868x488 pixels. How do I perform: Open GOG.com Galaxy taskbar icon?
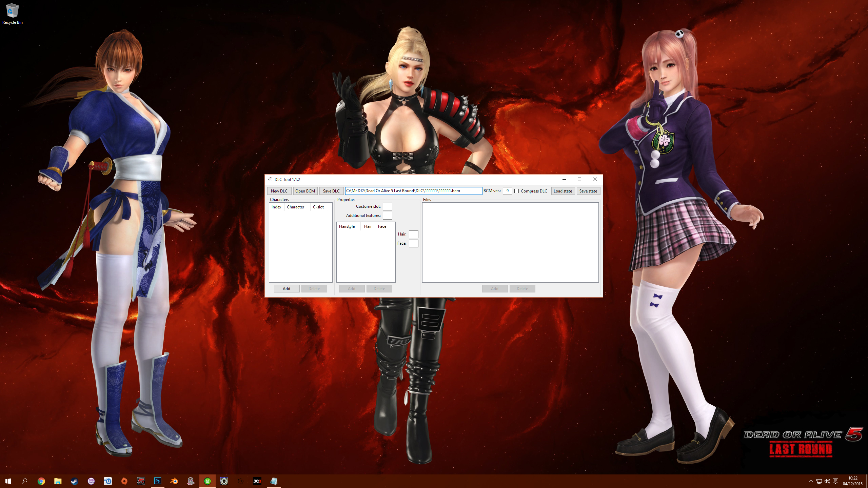91,481
